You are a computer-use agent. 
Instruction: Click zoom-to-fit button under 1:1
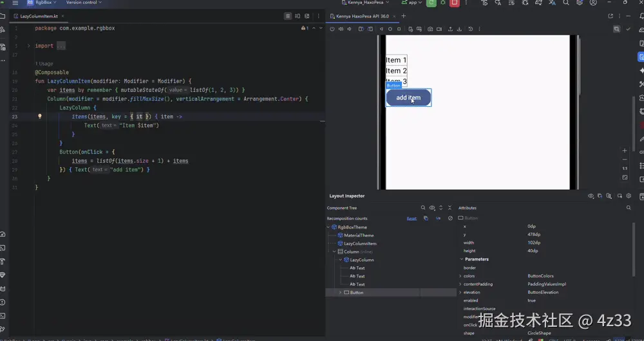[x=625, y=178]
